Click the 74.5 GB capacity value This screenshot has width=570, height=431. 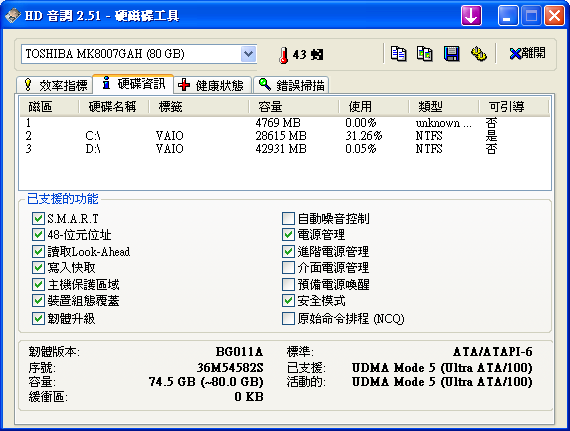[206, 382]
